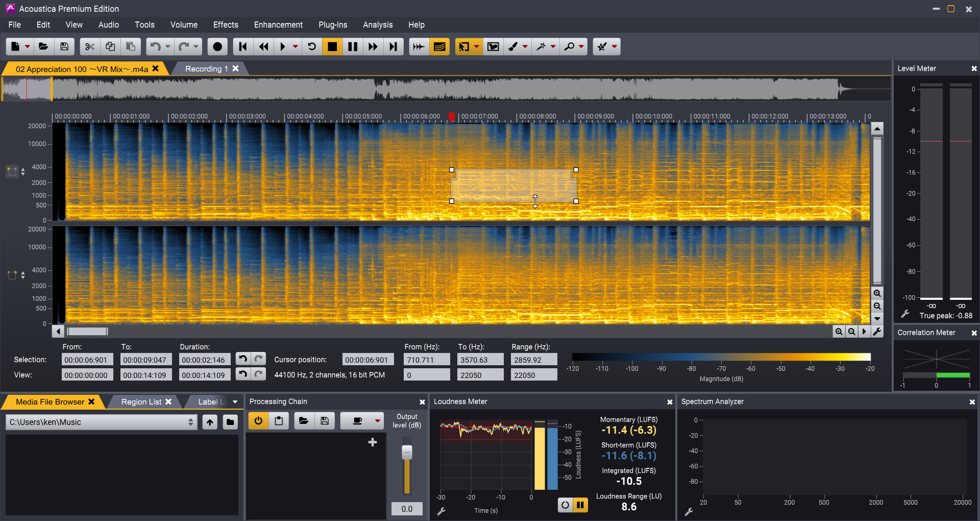
Task: Toggle waveform view mode
Action: click(x=419, y=46)
